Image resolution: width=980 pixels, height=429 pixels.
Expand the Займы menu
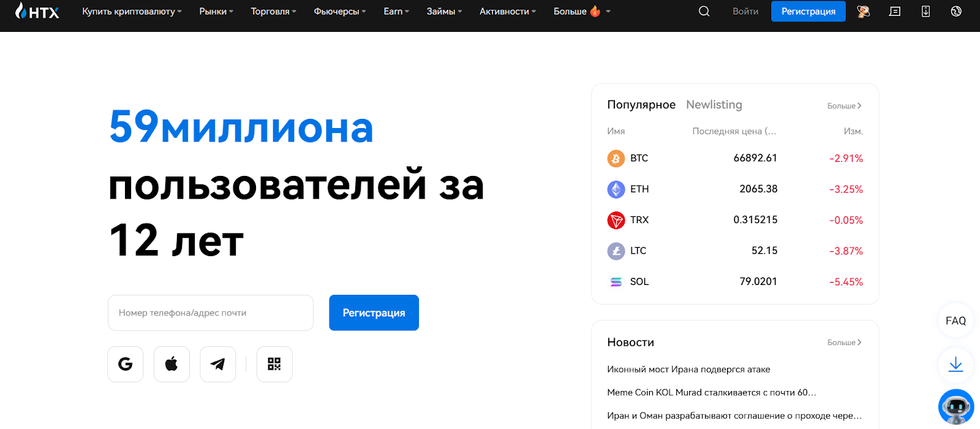(445, 11)
